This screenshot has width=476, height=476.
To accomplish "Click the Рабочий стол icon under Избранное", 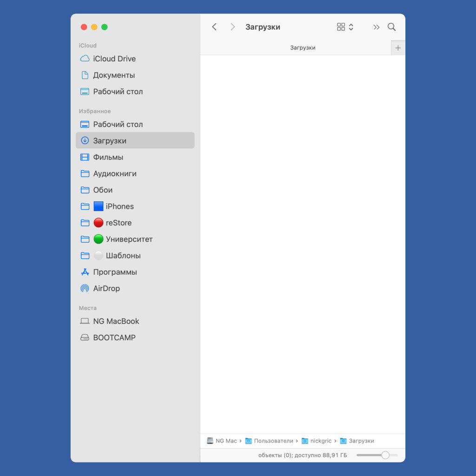I will point(85,124).
